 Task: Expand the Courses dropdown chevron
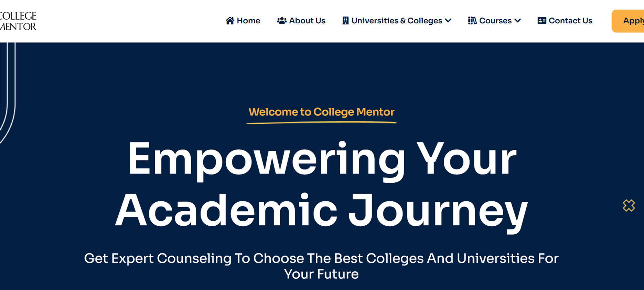pyautogui.click(x=517, y=21)
